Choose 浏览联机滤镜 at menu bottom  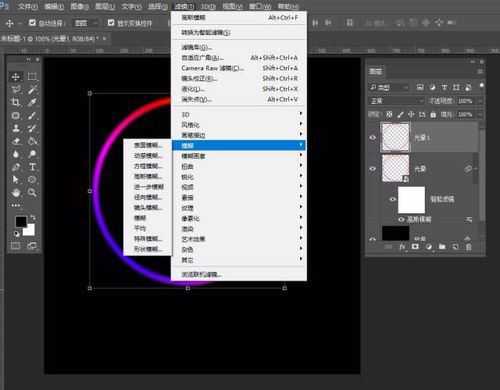[239, 274]
